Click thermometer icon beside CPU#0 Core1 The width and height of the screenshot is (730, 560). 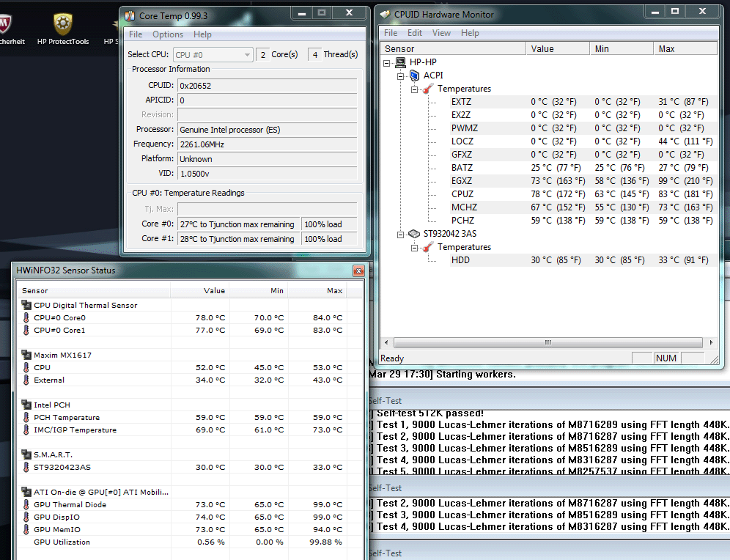pos(26,330)
